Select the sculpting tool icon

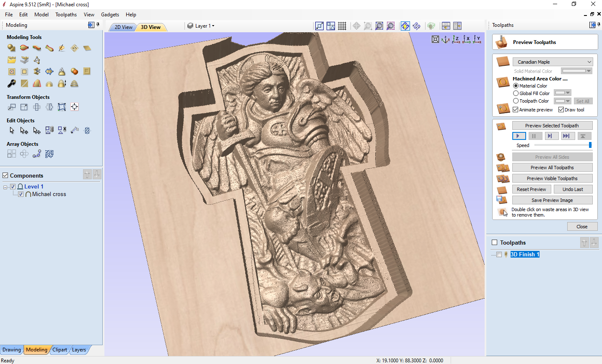pyautogui.click(x=62, y=48)
